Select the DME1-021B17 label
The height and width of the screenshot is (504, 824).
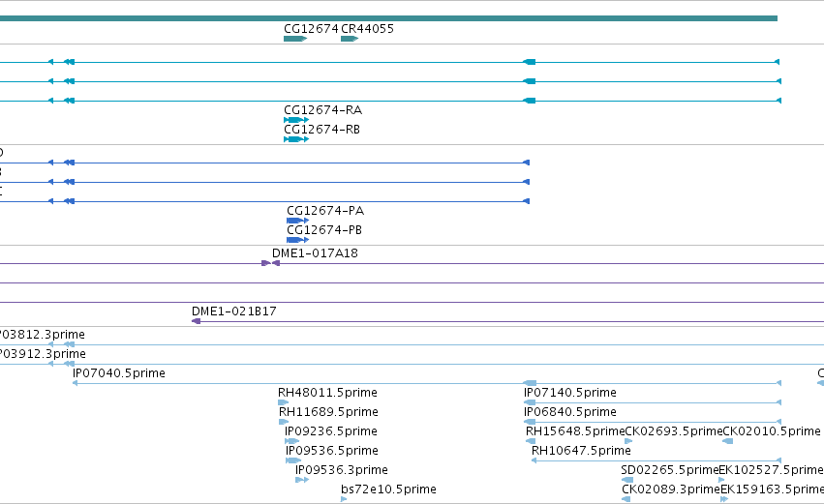pyautogui.click(x=234, y=311)
